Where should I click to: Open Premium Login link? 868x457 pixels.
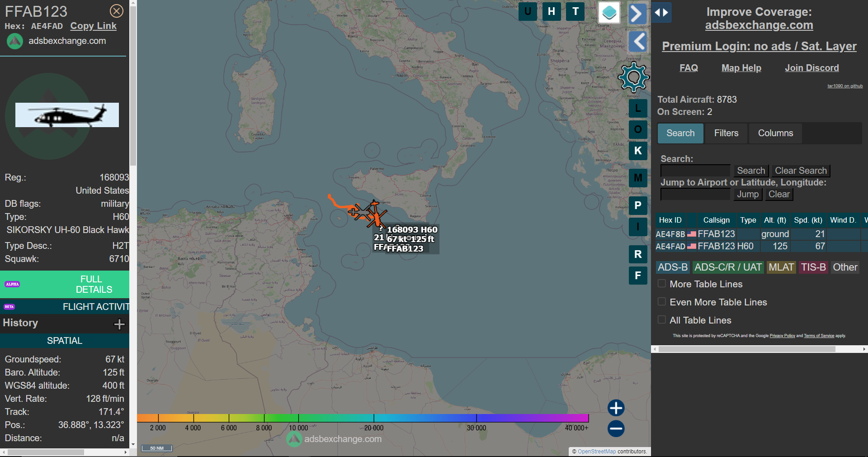point(759,46)
